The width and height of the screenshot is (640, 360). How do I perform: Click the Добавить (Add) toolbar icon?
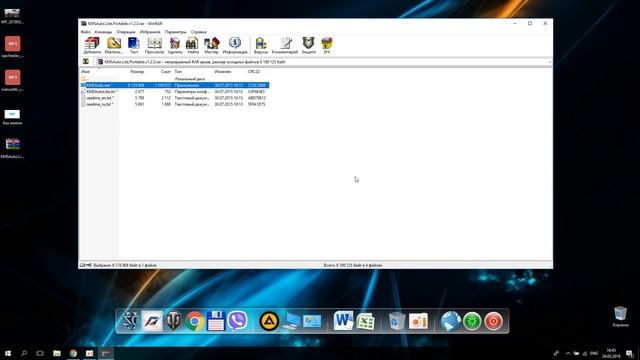click(92, 45)
